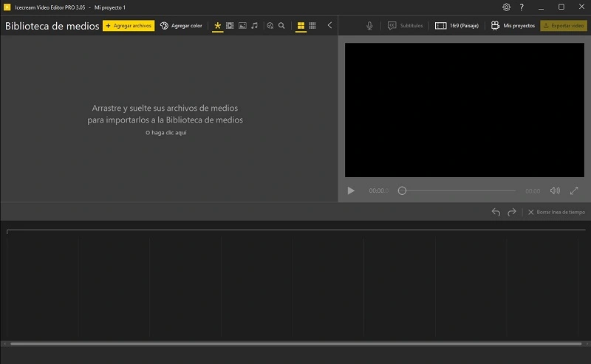
Task: Open Mis proyectos
Action: pyautogui.click(x=513, y=26)
